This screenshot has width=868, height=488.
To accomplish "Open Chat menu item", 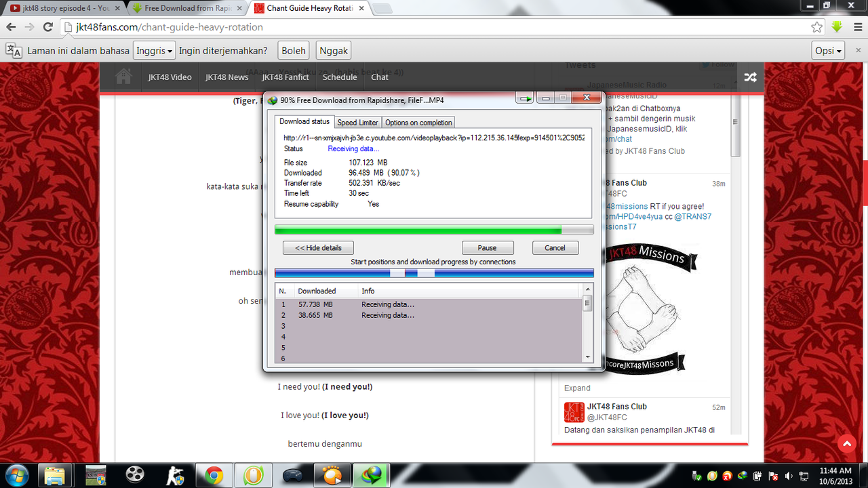I will pyautogui.click(x=380, y=77).
